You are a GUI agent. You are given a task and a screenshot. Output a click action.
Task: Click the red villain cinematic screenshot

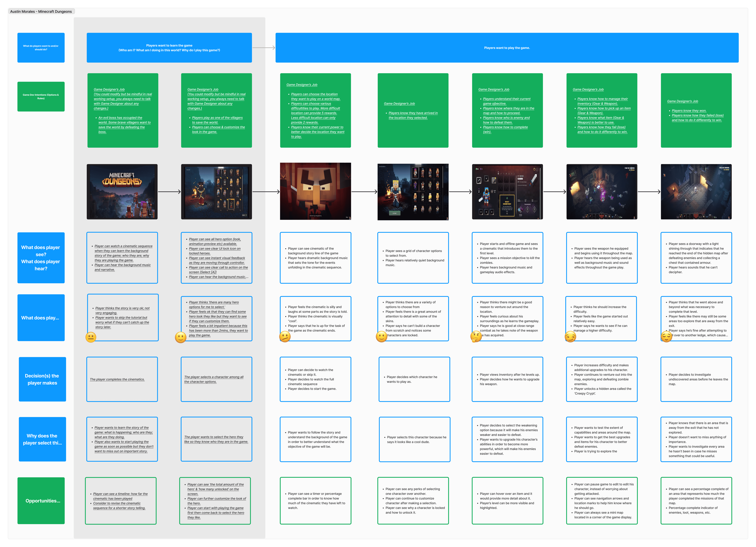315,191
